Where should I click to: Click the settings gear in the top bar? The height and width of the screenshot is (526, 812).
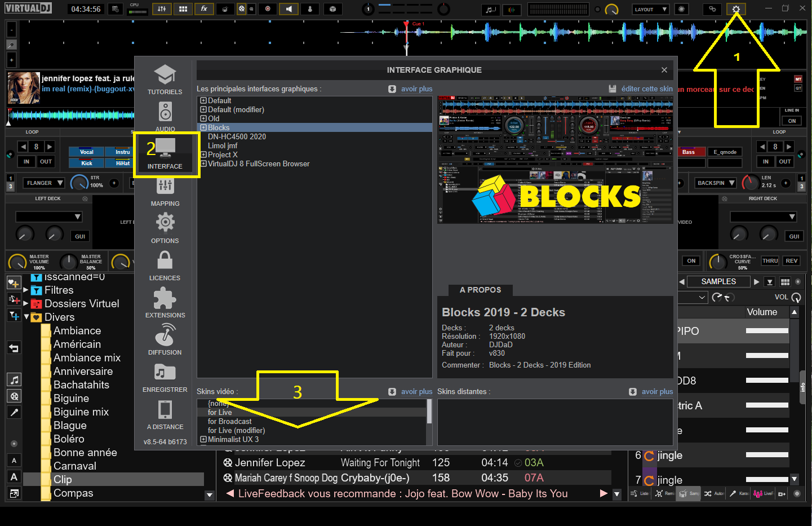coord(736,9)
